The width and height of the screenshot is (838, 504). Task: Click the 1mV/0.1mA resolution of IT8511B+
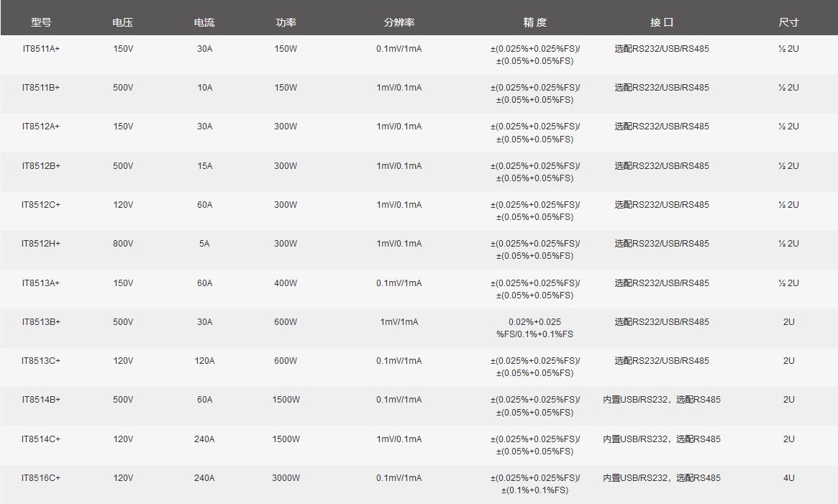[399, 88]
